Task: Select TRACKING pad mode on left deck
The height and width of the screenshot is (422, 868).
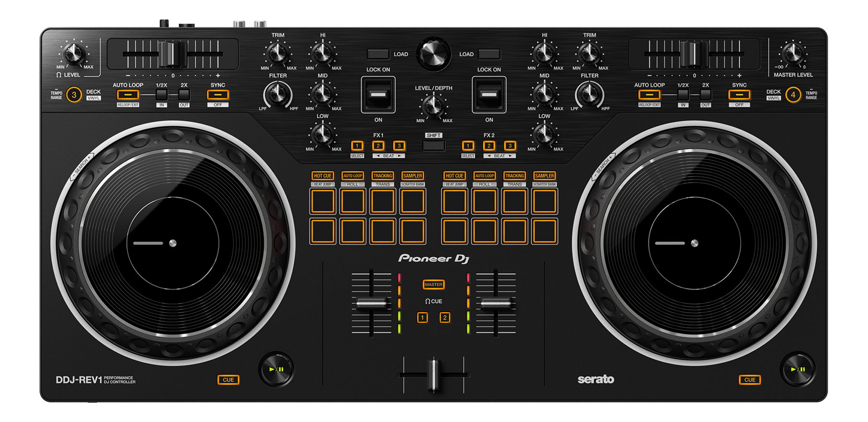Action: point(383,176)
